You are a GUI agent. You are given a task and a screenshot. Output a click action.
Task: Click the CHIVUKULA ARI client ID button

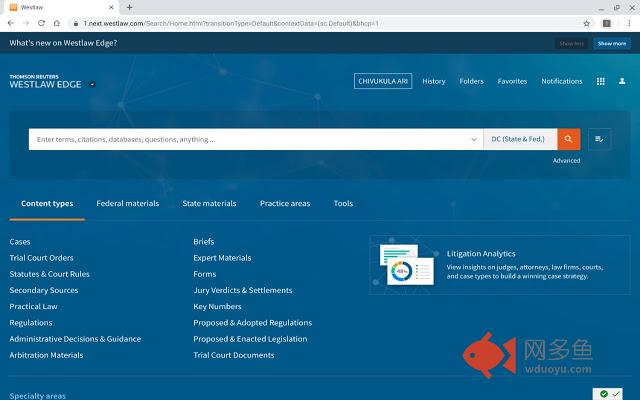(383, 81)
